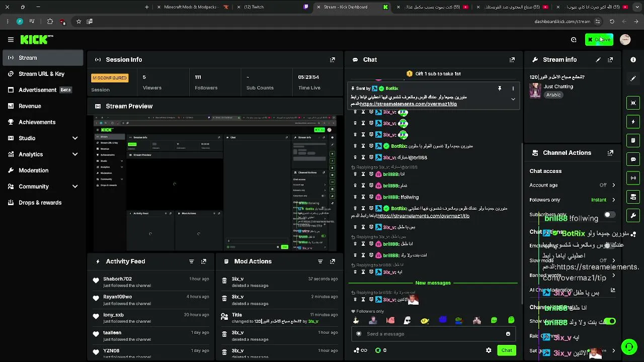The width and height of the screenshot is (644, 362).
Task: Click Shaborh702 in Activity Feed
Action: click(118, 279)
